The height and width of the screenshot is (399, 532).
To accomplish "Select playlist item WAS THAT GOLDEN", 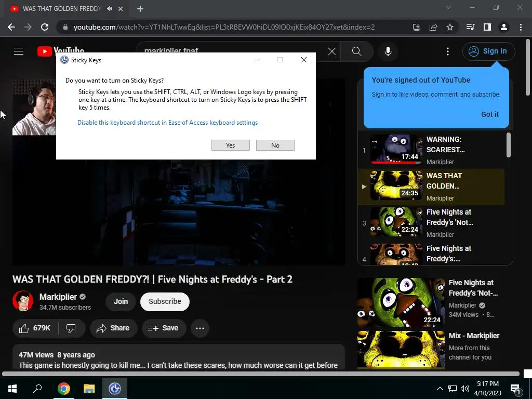I will tap(431, 187).
